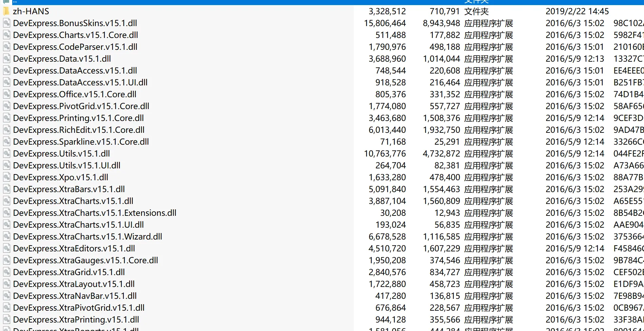Click the DevExpress.XtraPrinting.v15.1.dll file icon
The image size is (644, 331).
tap(6, 320)
